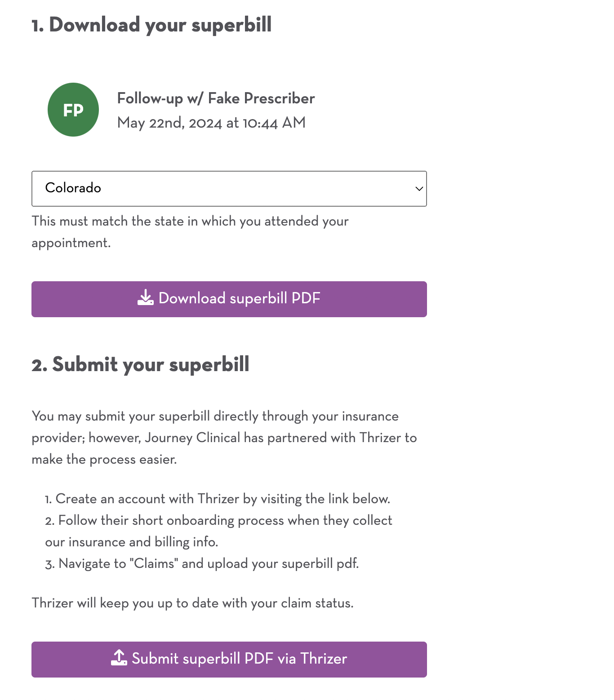The image size is (614, 700).
Task: Click the Submit superbill PDF via Thrizer label
Action: click(x=239, y=659)
